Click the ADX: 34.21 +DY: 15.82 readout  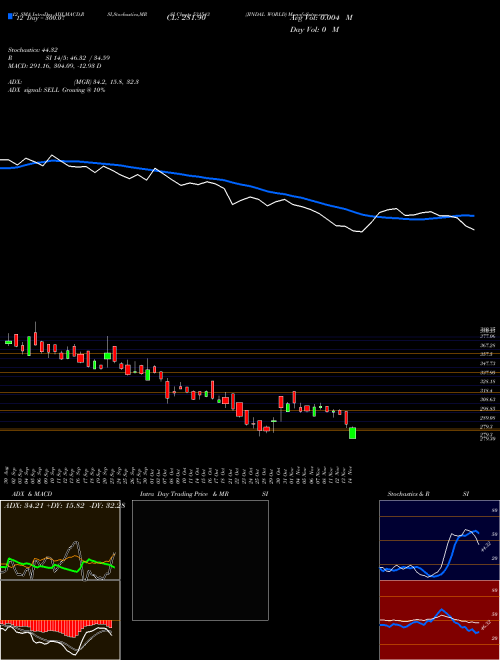(x=64, y=506)
